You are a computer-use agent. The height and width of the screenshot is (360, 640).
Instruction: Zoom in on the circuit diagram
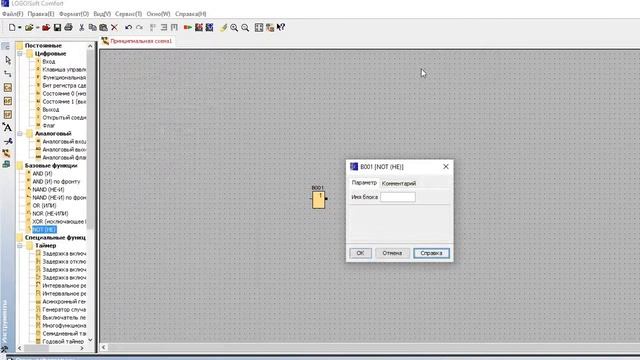coord(234,27)
